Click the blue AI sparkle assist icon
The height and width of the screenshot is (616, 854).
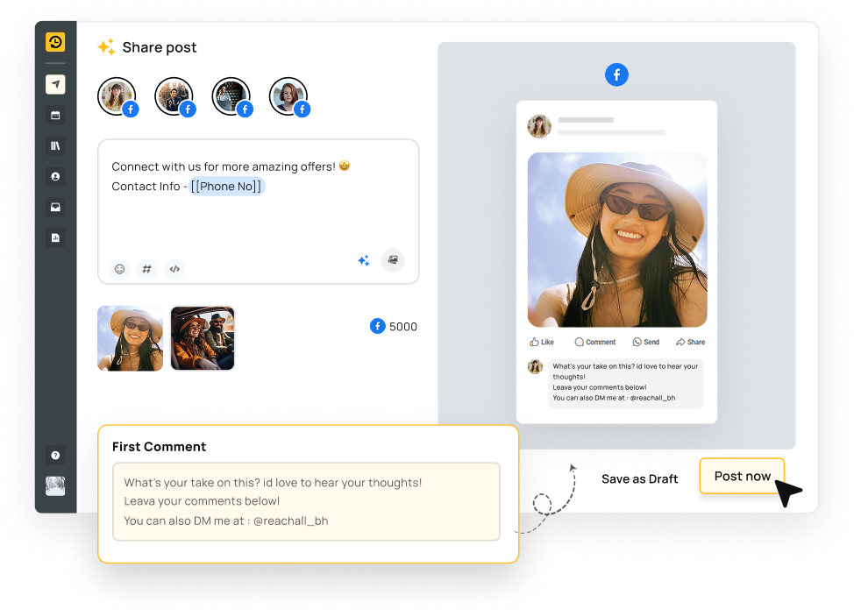pyautogui.click(x=363, y=260)
